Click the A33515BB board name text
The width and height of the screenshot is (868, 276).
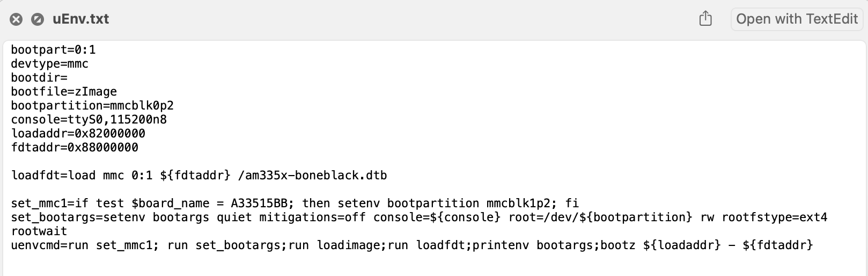pos(259,204)
